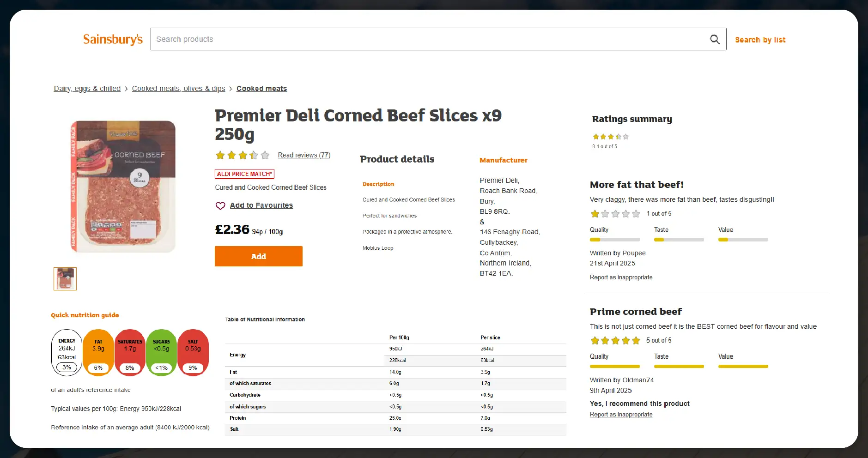Open Search by list
Image resolution: width=868 pixels, height=458 pixels.
tap(760, 40)
